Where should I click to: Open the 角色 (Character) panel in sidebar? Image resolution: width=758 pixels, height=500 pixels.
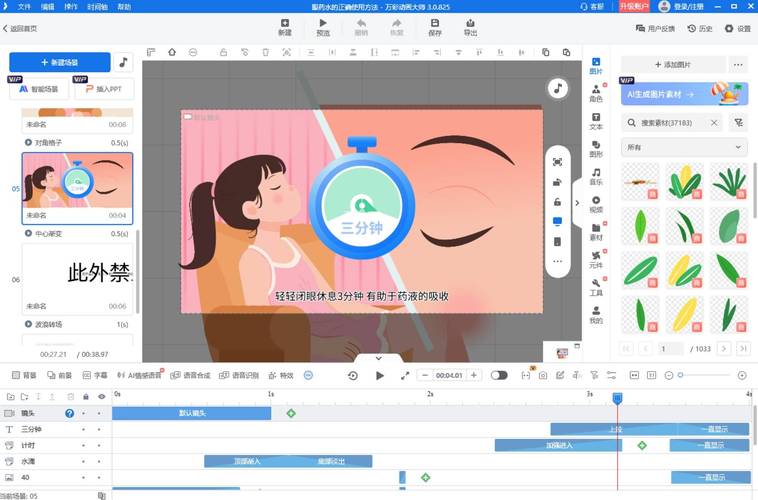(x=596, y=92)
